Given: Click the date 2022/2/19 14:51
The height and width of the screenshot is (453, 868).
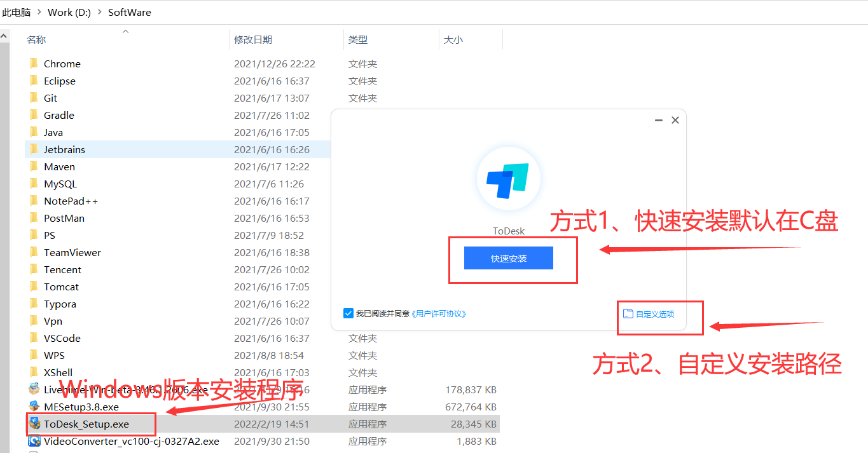Looking at the screenshot, I should pyautogui.click(x=272, y=424).
